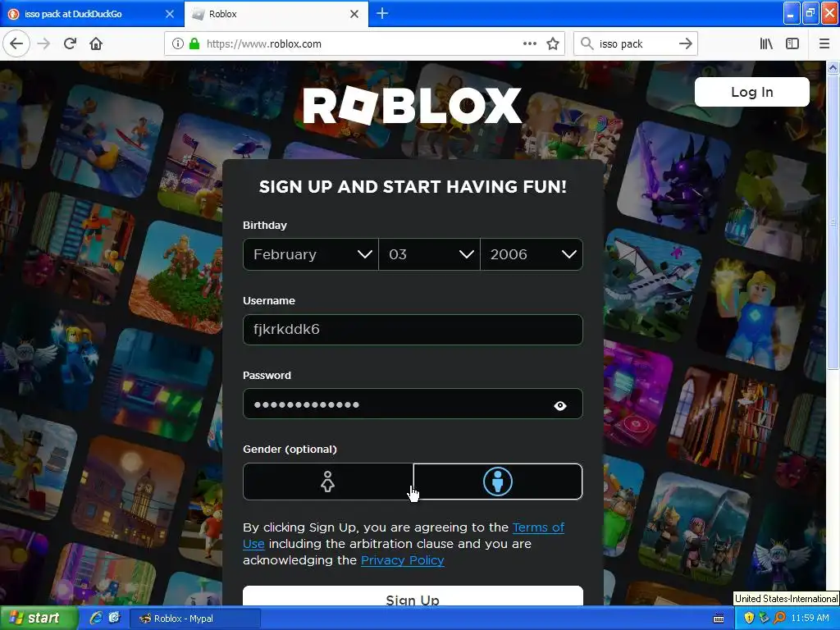Click the taskbar clock 11:59 AM
Viewport: 840px width, 630px height.
(810, 619)
